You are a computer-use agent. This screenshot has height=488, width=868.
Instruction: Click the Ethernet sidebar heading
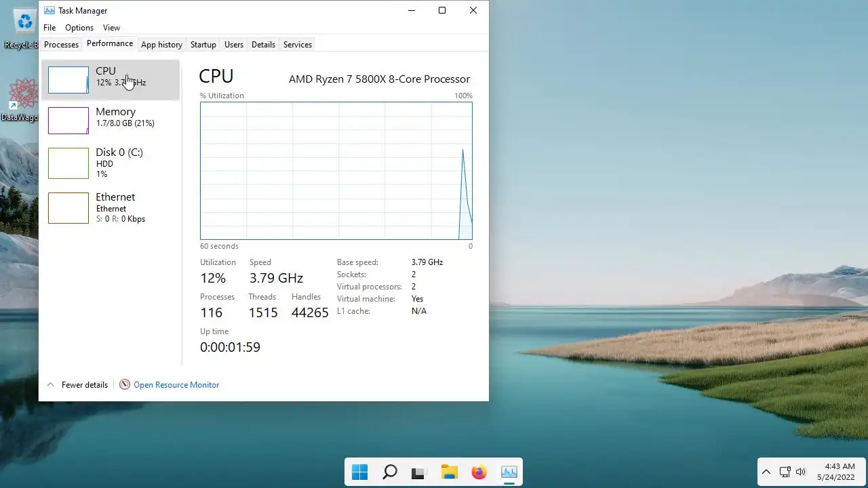coord(115,197)
